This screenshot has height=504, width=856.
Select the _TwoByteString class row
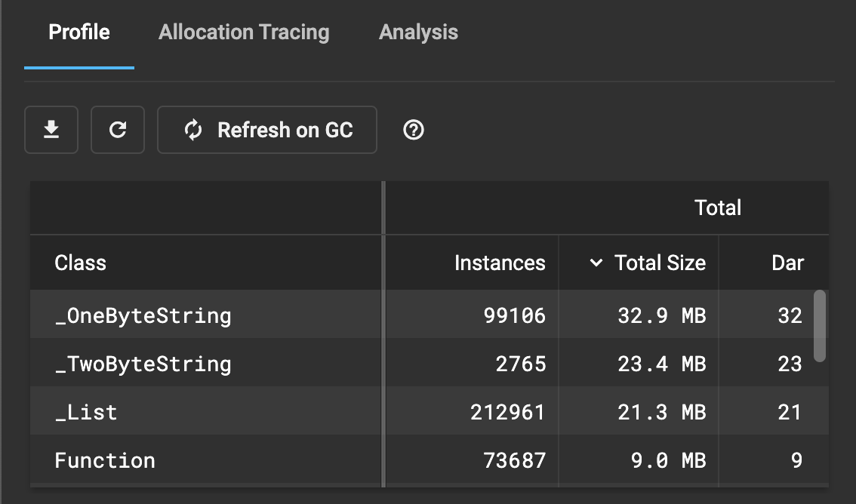pyautogui.click(x=143, y=364)
